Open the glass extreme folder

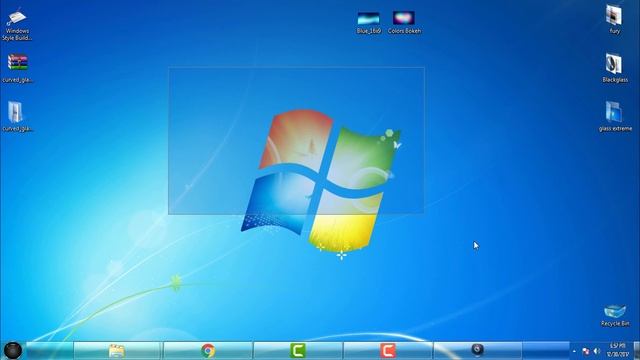click(x=615, y=116)
